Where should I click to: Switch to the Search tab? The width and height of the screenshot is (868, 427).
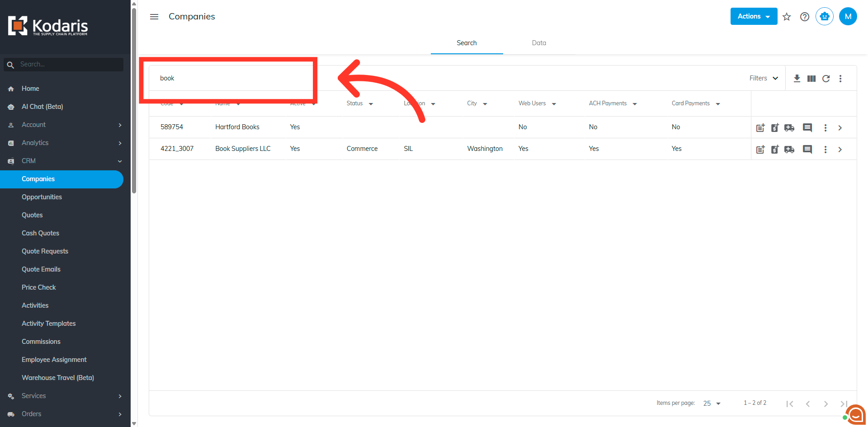467,43
